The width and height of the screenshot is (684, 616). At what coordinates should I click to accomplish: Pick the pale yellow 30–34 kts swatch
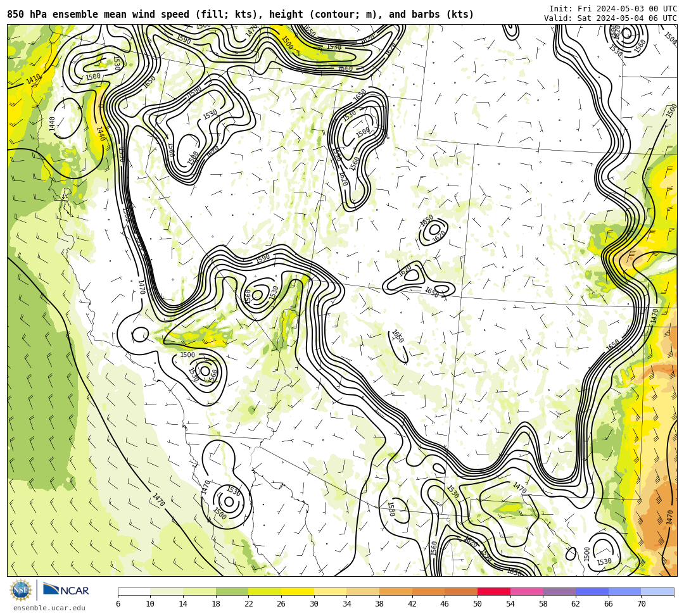pyautogui.click(x=330, y=591)
